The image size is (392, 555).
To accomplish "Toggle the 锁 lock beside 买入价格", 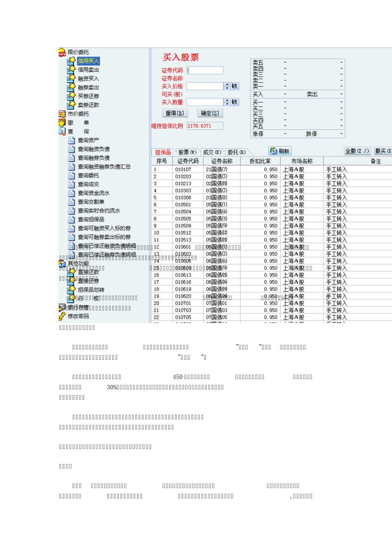I will point(235,86).
